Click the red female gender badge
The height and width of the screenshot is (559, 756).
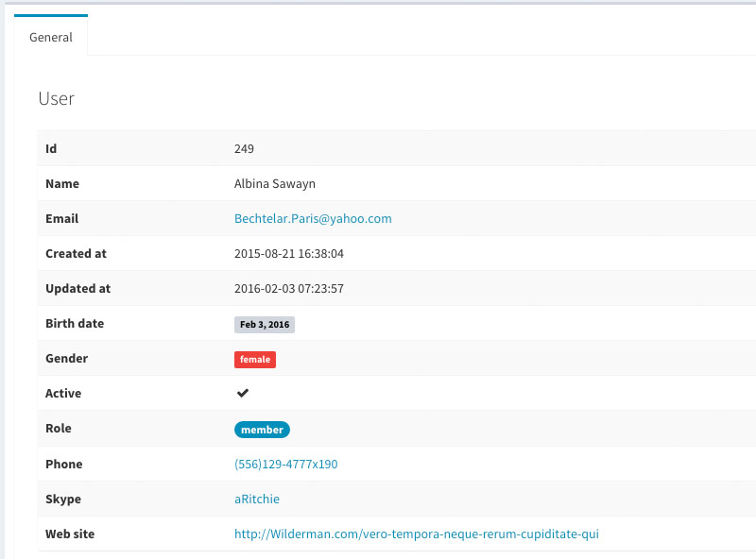tap(255, 360)
